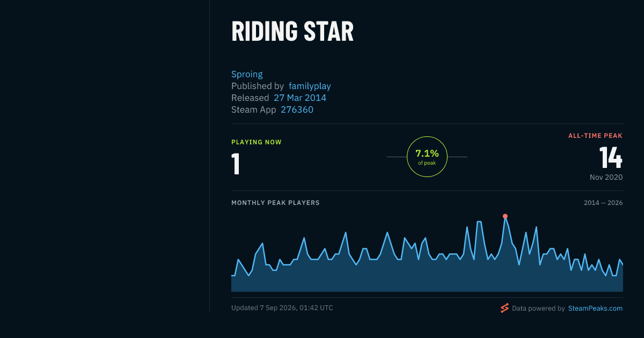The image size is (644, 338).
Task: Open Steam App ID 276360 link
Action: 297,109
